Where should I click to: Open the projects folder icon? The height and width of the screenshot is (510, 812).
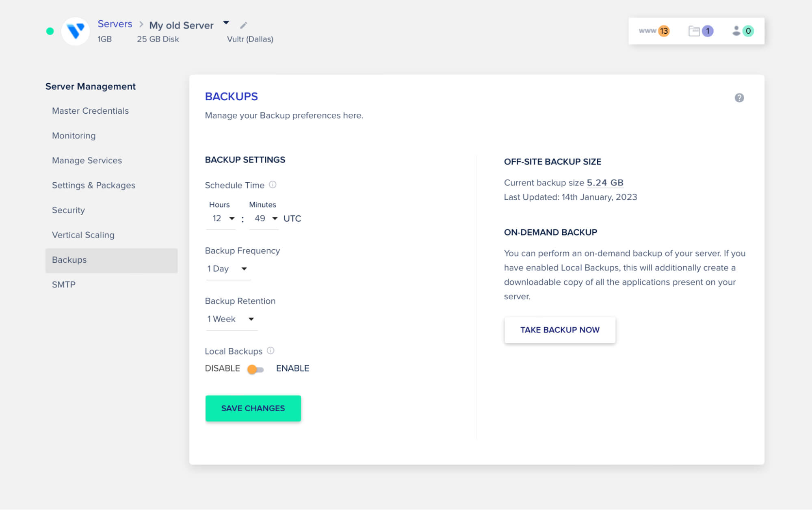coord(701,31)
